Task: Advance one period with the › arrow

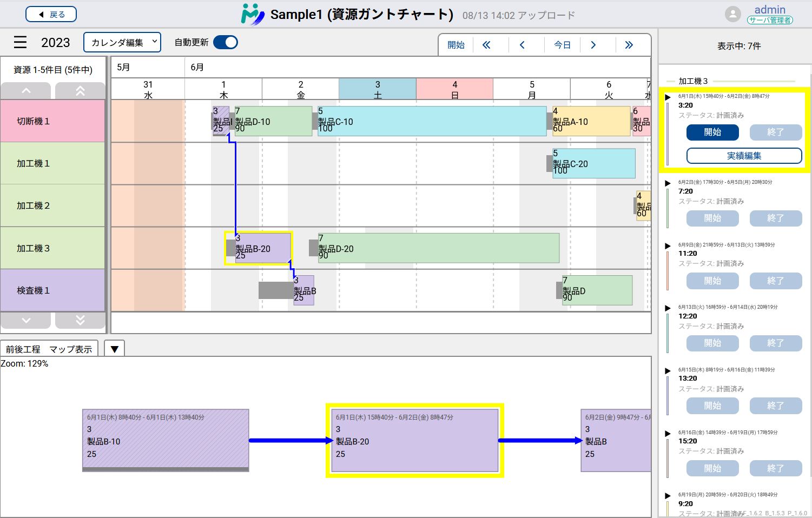Action: pos(593,45)
